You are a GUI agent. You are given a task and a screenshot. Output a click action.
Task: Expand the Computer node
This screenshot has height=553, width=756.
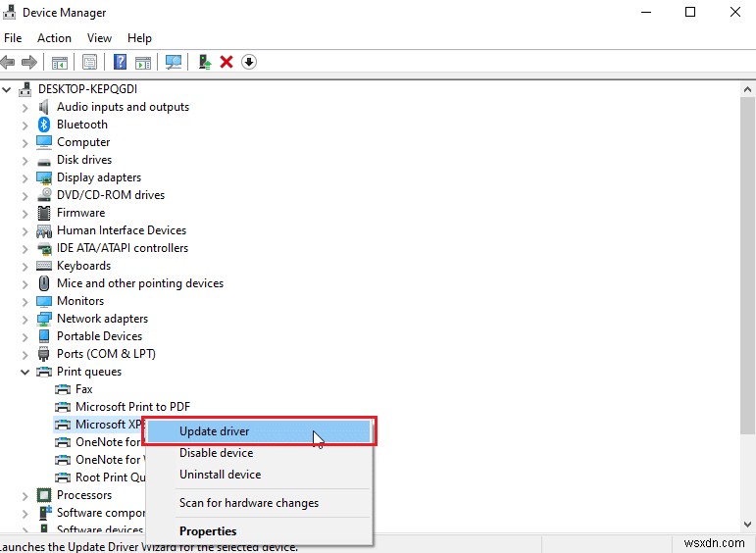(x=25, y=142)
